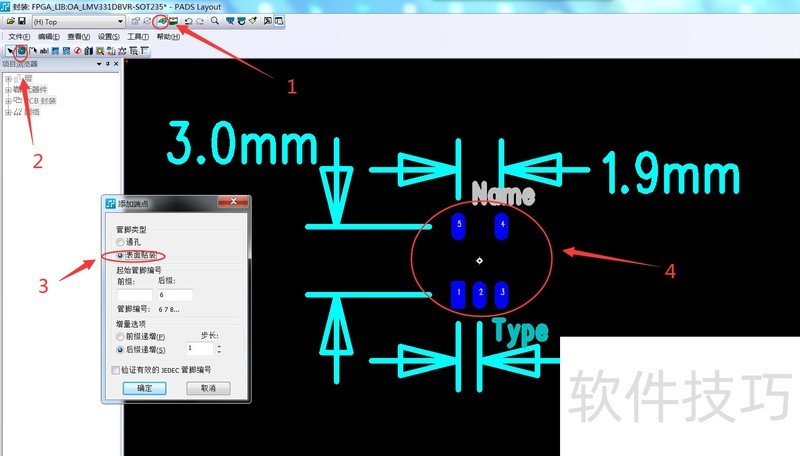Click the 后缀 suffix input field
Screen dimensions: 800x456
[x=174, y=296]
